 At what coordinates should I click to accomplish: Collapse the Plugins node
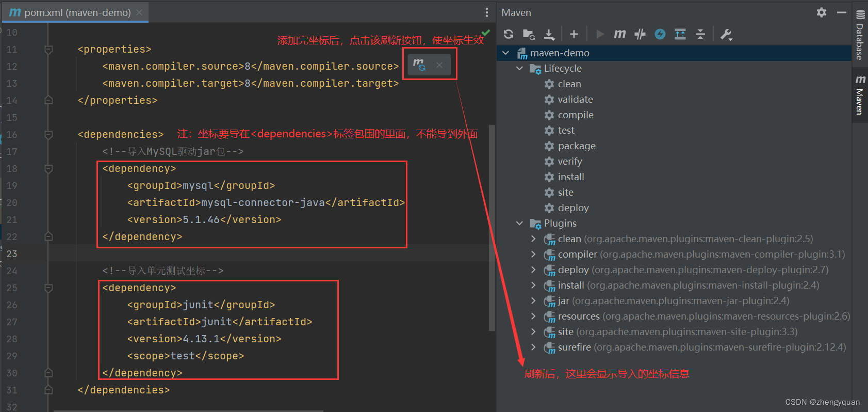click(x=519, y=223)
